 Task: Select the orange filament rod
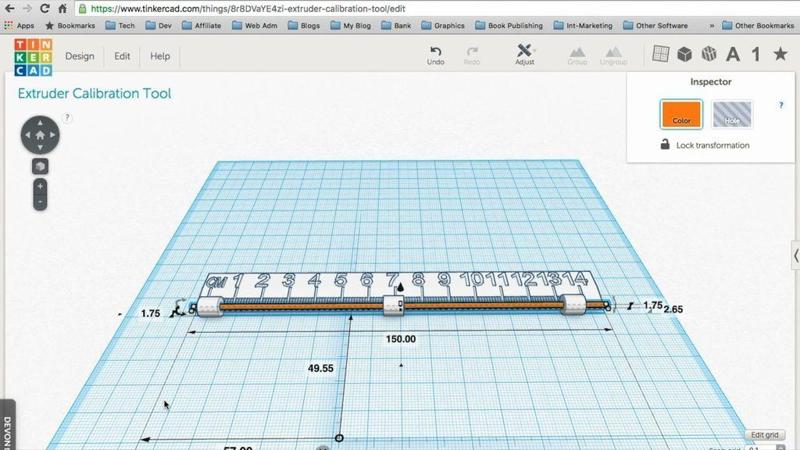[x=306, y=306]
